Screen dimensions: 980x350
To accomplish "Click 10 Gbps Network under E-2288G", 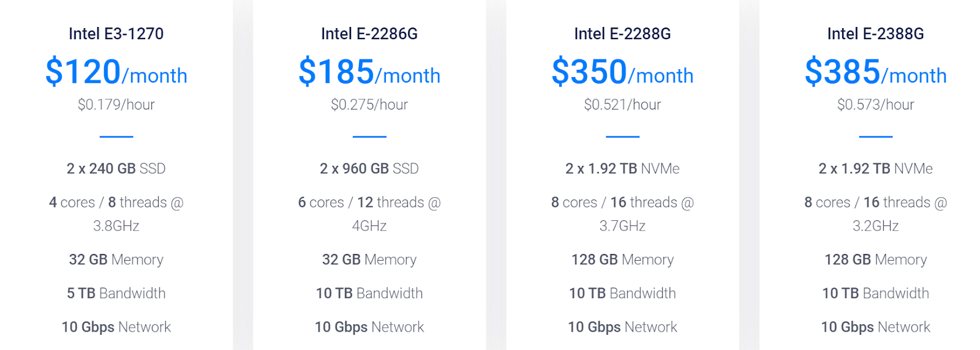I will point(622,327).
